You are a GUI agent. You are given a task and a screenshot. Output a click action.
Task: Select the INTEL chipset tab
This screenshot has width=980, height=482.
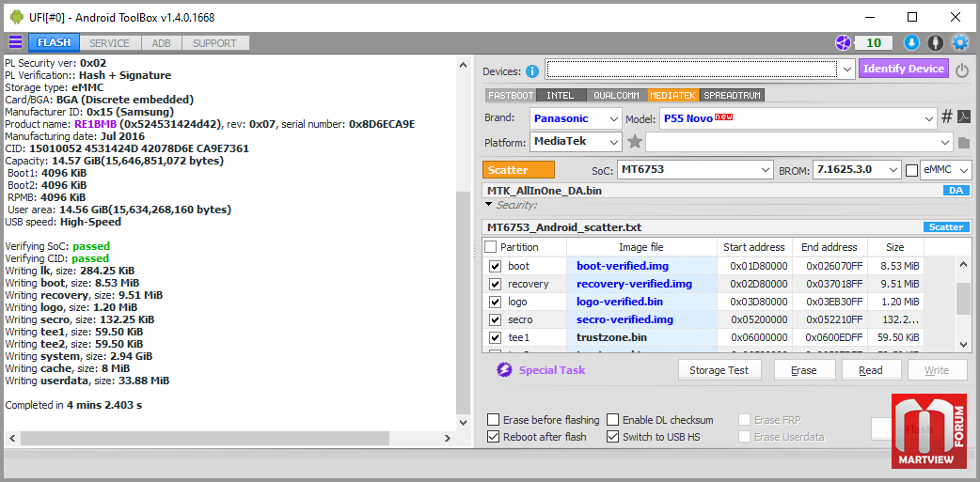tap(560, 96)
